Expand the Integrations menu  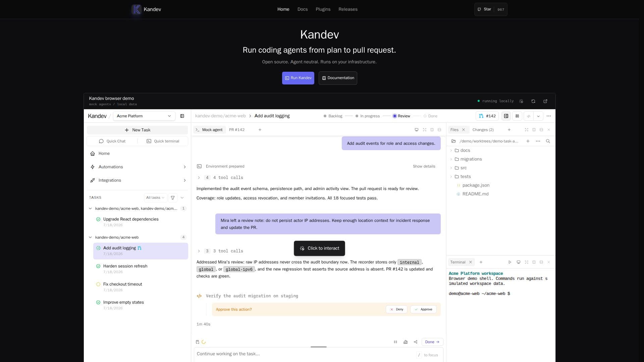138,180
